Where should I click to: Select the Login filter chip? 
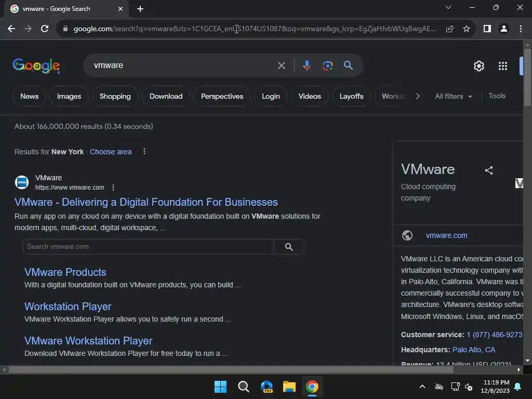(x=271, y=96)
